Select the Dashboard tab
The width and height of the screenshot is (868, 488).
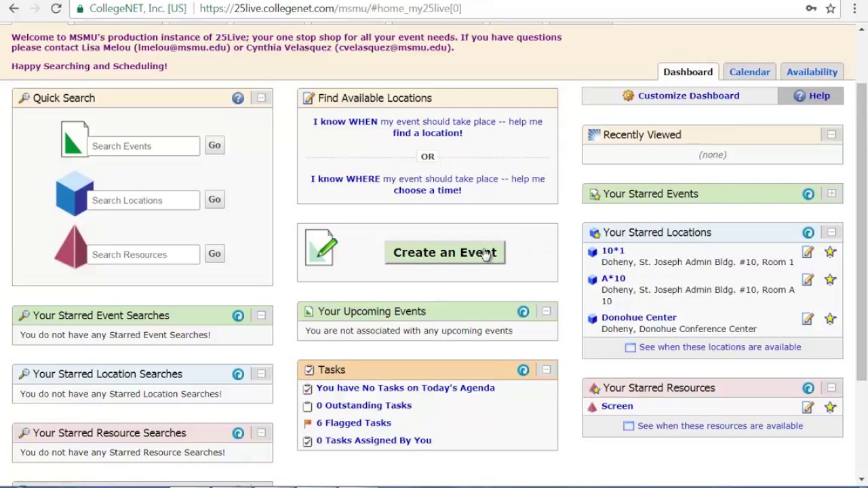[688, 72]
